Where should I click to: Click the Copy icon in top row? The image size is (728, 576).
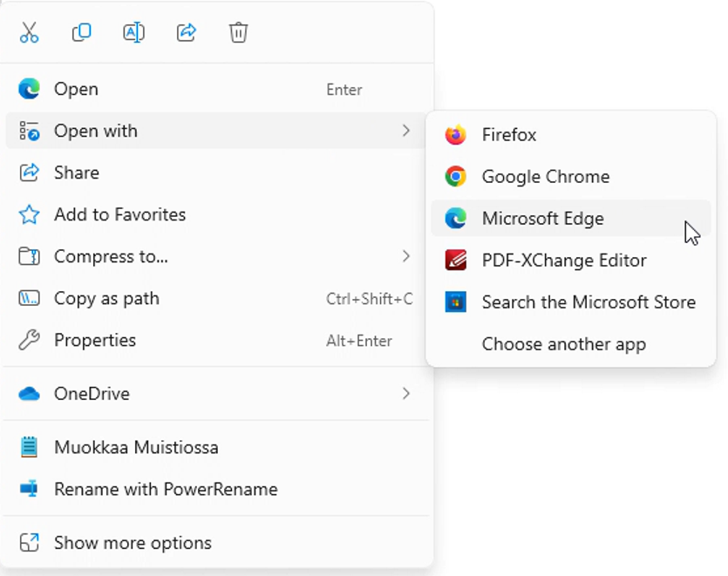click(81, 32)
